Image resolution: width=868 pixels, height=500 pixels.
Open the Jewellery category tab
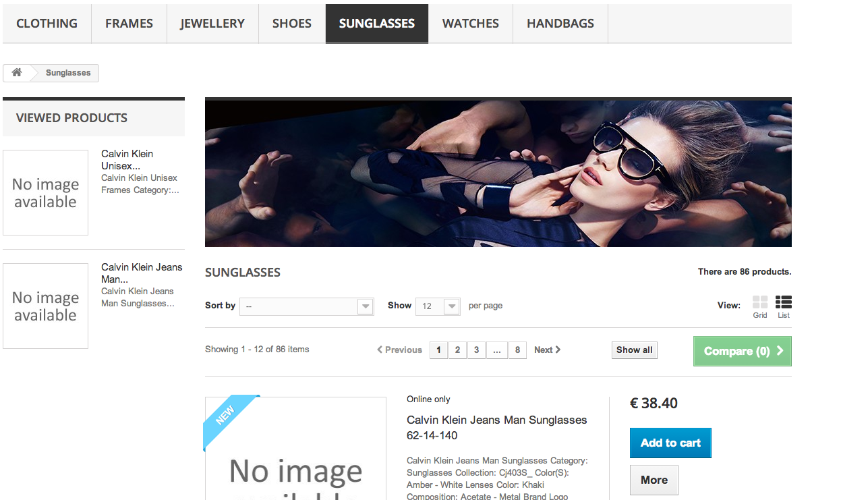pos(212,24)
